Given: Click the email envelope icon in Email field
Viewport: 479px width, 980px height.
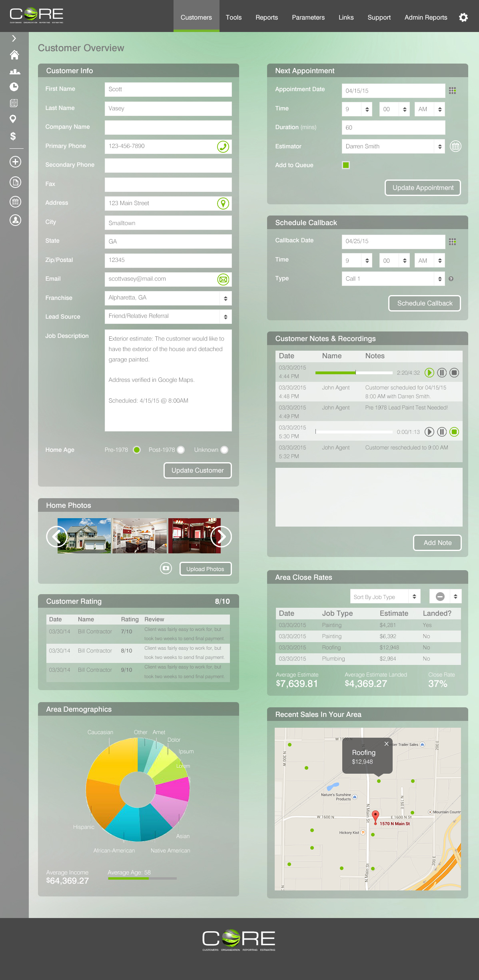Looking at the screenshot, I should (223, 279).
